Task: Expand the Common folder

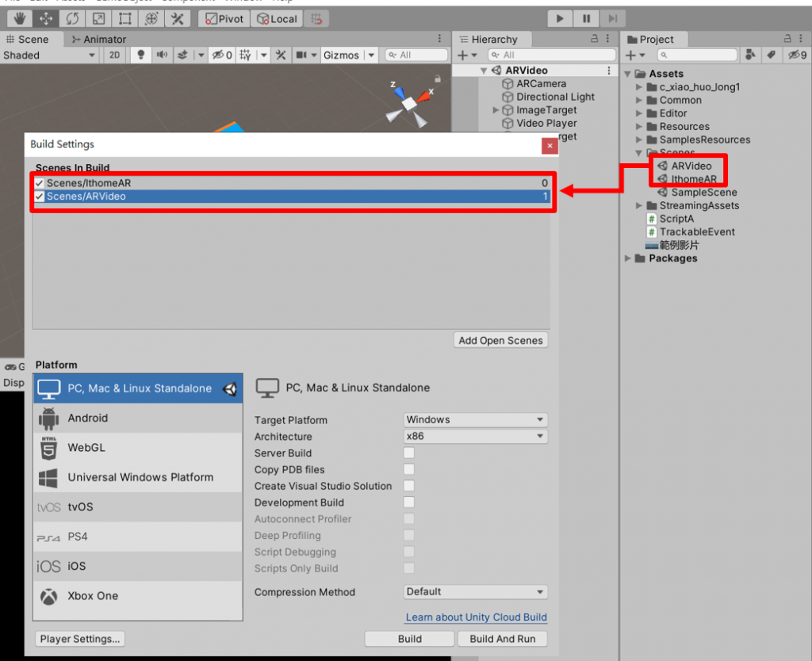Action: (x=639, y=101)
